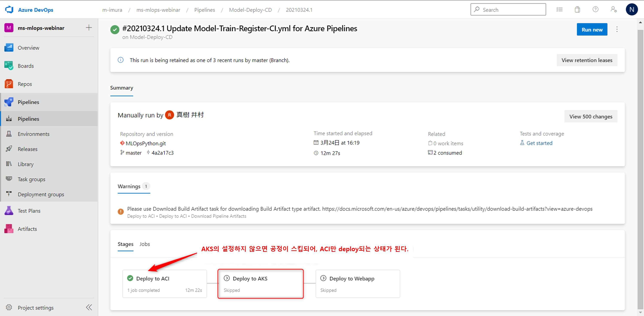Click View retention leases button

click(586, 60)
